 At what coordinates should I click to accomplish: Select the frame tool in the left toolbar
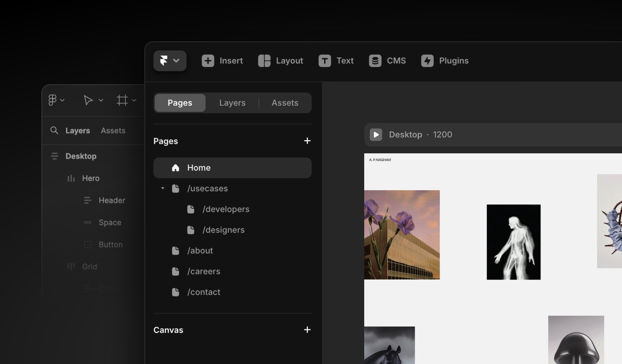point(123,100)
